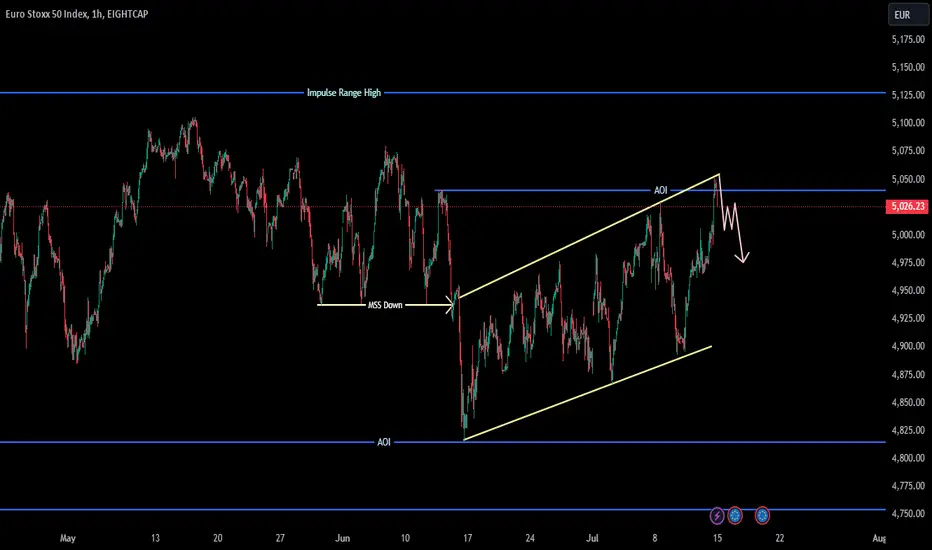Click the Jun label on the time axis
This screenshot has width=932, height=550.
tap(342, 538)
